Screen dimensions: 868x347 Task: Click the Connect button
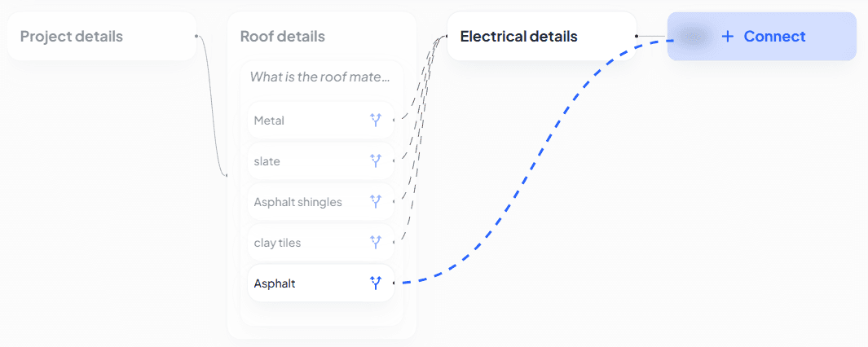(762, 37)
